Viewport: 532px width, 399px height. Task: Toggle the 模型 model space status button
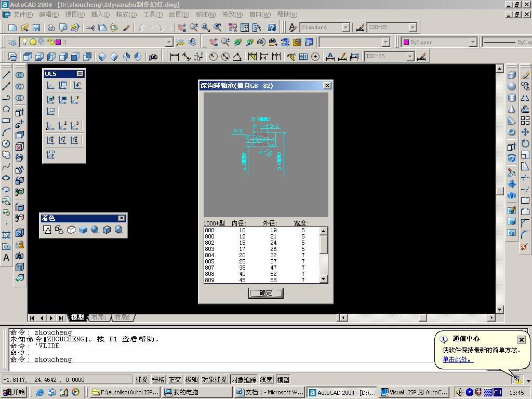click(x=283, y=380)
